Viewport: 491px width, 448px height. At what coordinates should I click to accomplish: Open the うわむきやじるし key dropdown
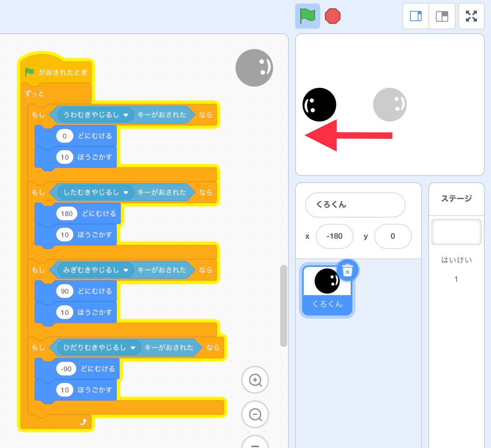[96, 115]
